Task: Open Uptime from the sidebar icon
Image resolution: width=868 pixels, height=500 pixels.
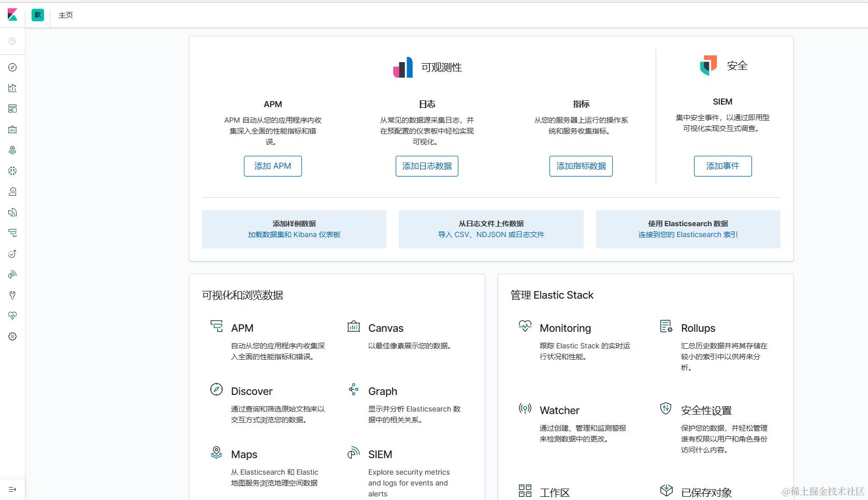Action: pyautogui.click(x=12, y=254)
